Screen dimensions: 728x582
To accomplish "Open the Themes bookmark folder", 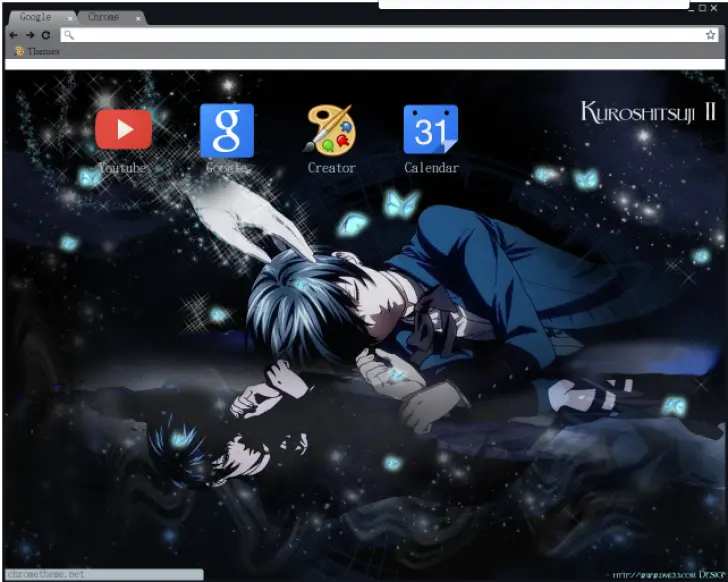I will tap(38, 51).
